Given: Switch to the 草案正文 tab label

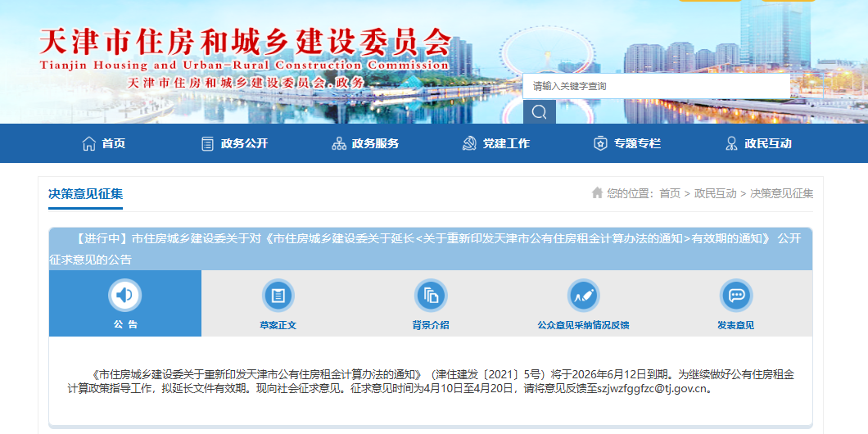Looking at the screenshot, I should [x=278, y=325].
